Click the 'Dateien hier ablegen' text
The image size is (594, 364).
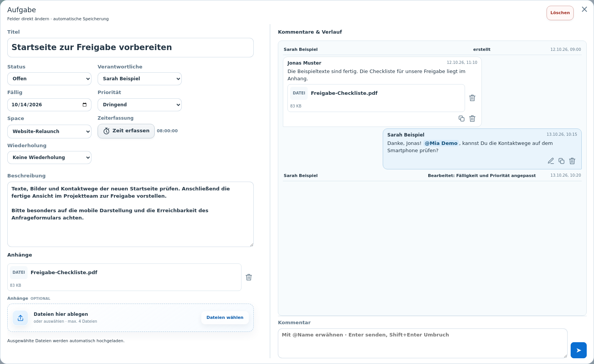coord(61,314)
